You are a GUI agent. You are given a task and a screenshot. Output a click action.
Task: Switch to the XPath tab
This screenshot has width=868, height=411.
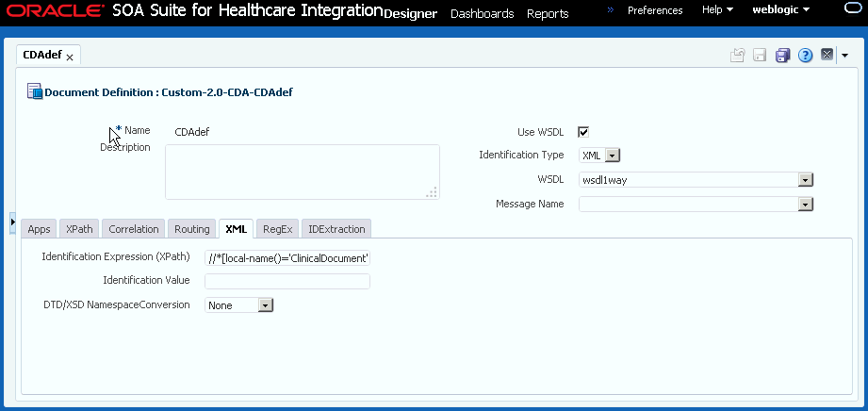point(79,229)
